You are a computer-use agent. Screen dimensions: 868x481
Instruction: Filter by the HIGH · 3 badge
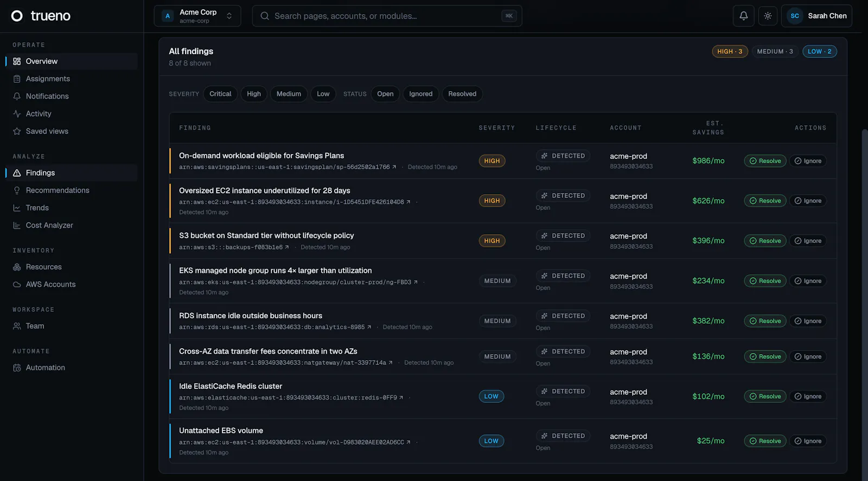point(730,52)
